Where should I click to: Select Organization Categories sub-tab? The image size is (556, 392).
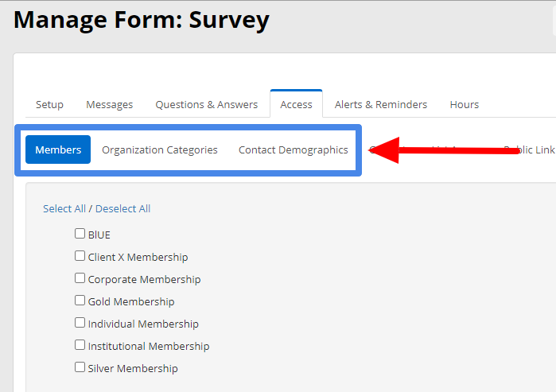pyautogui.click(x=160, y=150)
